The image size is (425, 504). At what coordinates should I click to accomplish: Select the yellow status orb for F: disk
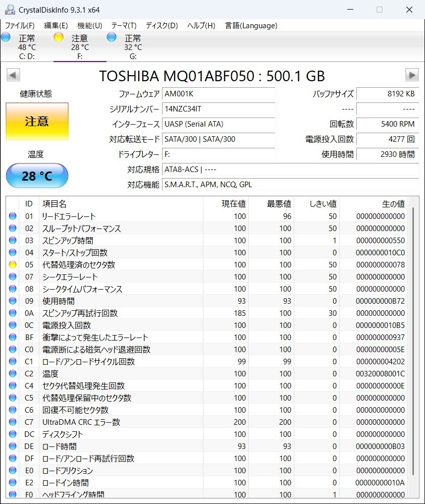coord(59,37)
